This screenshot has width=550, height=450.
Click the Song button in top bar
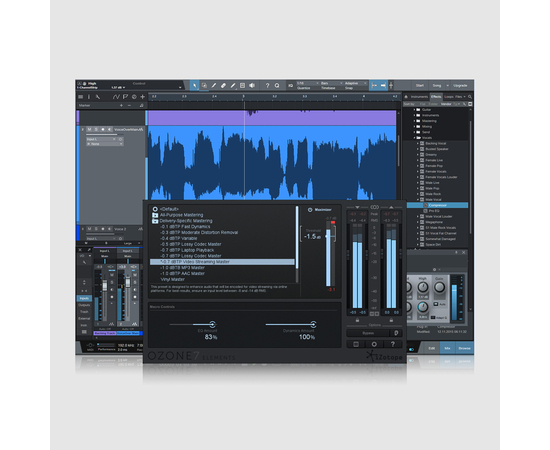437,85
